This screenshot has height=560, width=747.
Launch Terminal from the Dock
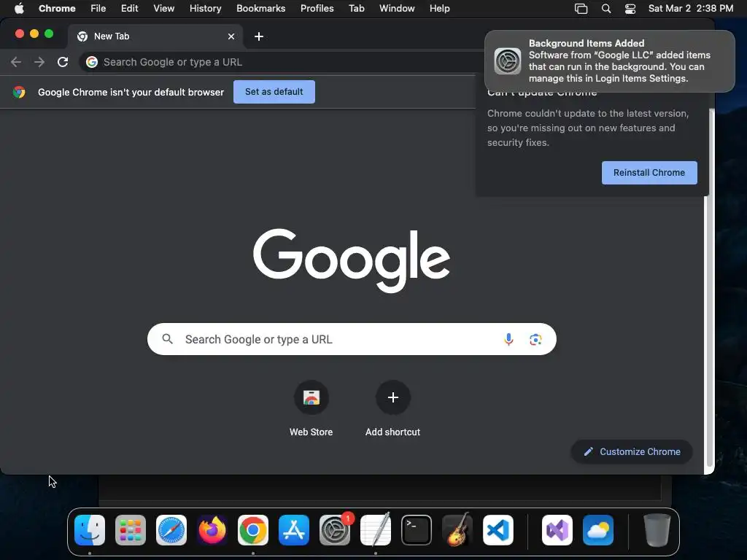[417, 530]
